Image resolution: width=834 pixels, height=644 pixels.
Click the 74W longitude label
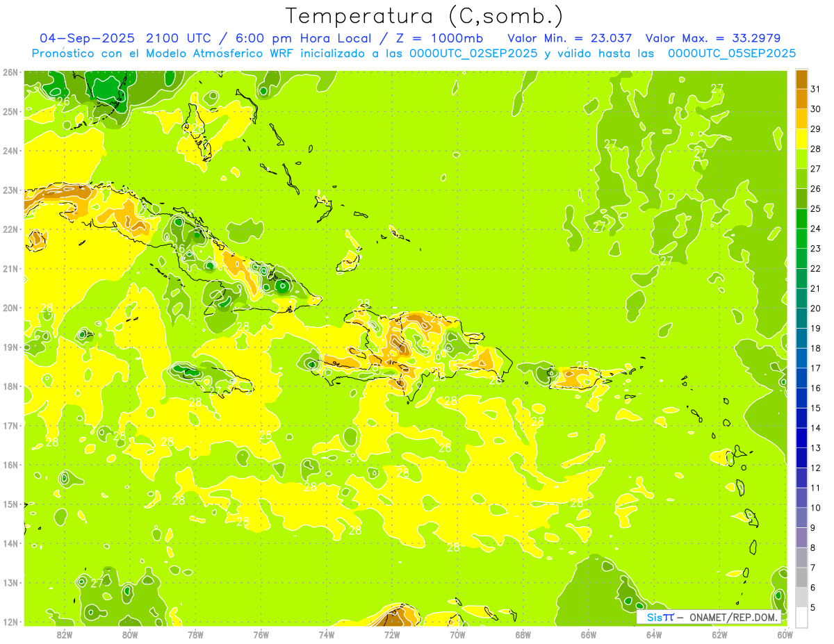point(327,634)
